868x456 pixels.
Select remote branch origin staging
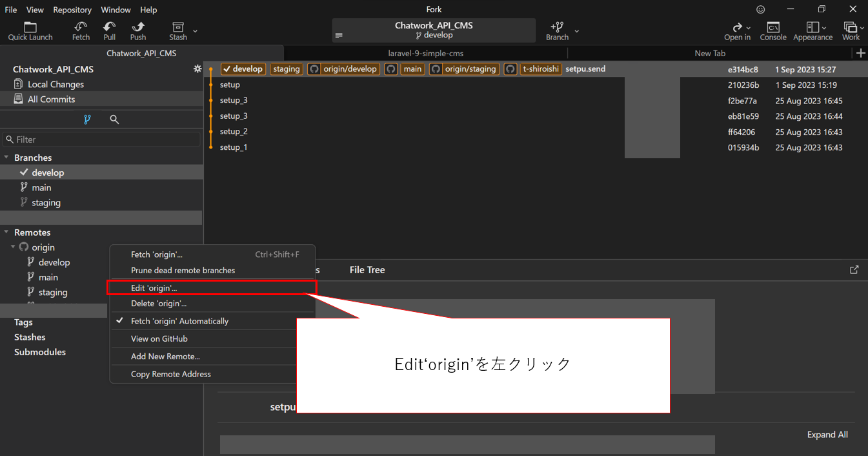click(x=54, y=292)
